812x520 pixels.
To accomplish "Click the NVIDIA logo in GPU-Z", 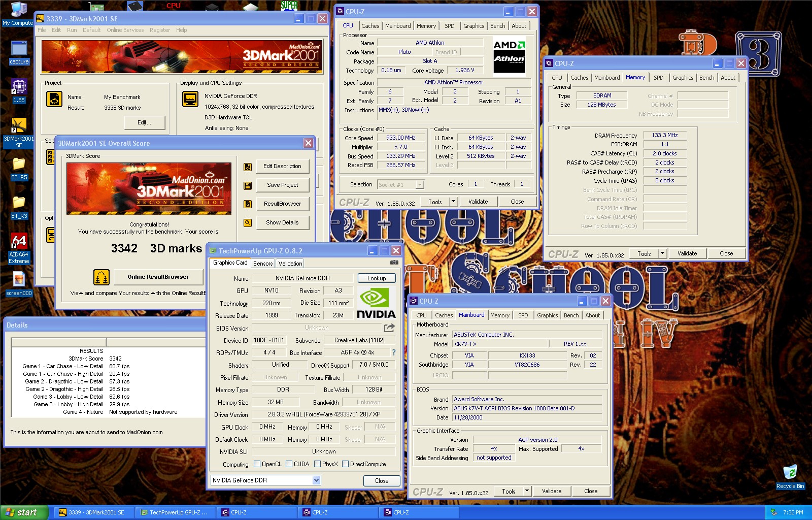I will coord(376,303).
